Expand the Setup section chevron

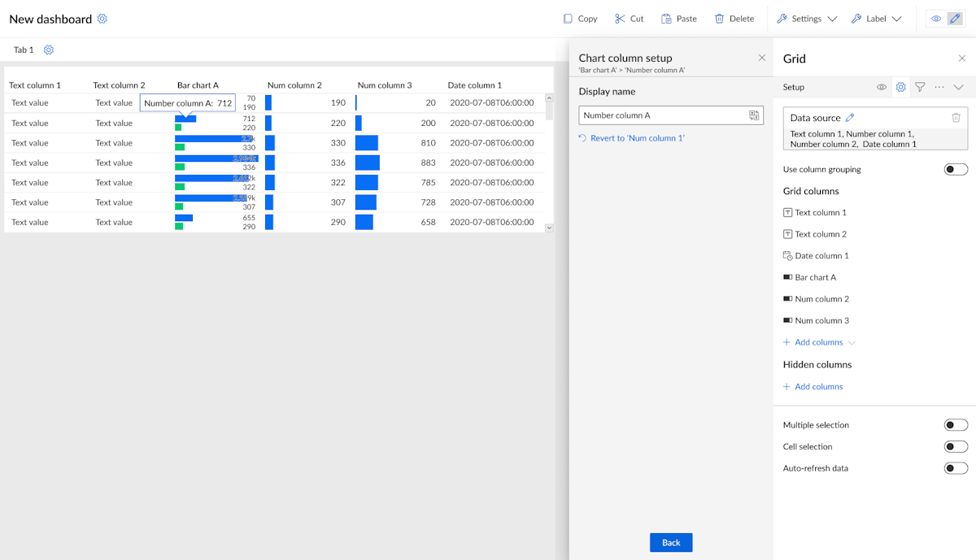click(x=959, y=87)
